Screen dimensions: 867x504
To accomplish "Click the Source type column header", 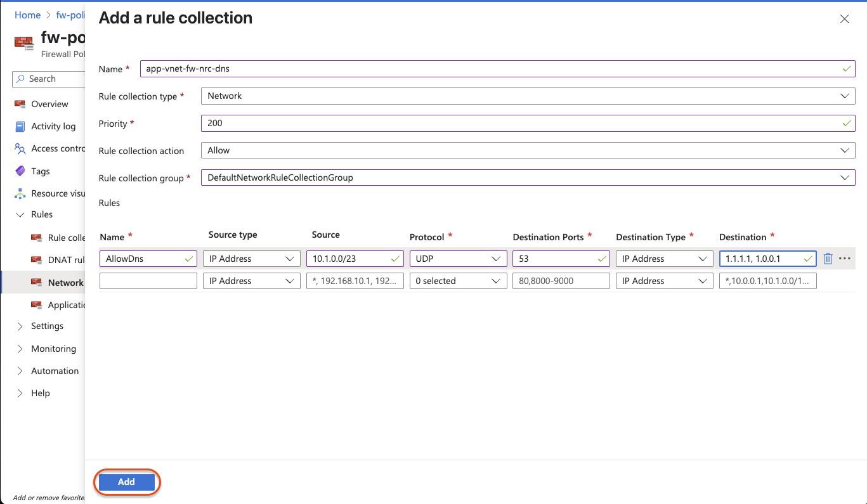I will 233,235.
